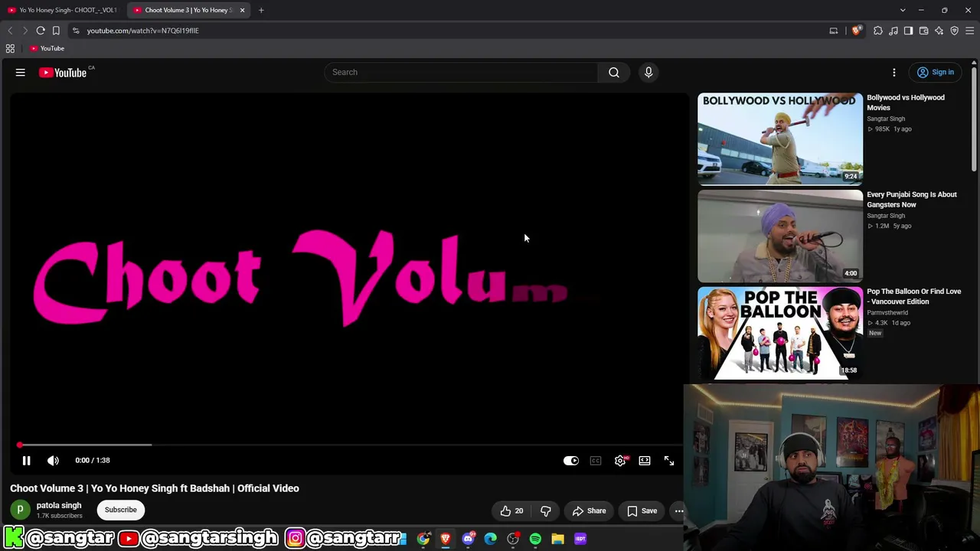
Task: Bookmark this page
Action: pyautogui.click(x=56, y=31)
